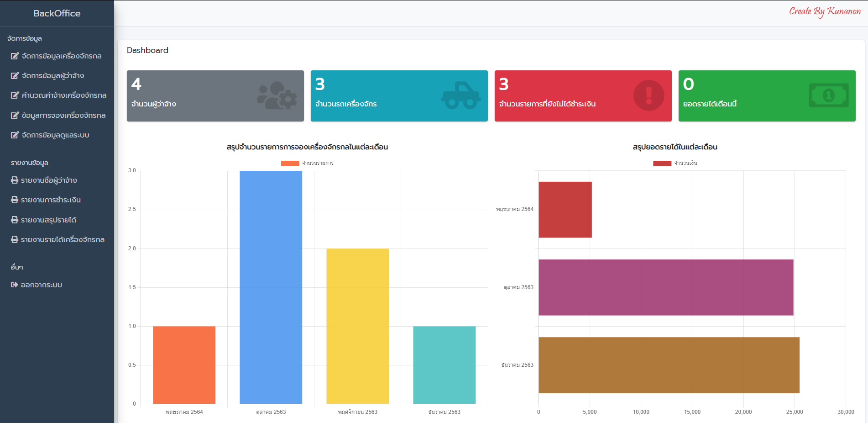This screenshot has width=868, height=423.
Task: Click the money bill icon on green card
Action: tap(828, 95)
